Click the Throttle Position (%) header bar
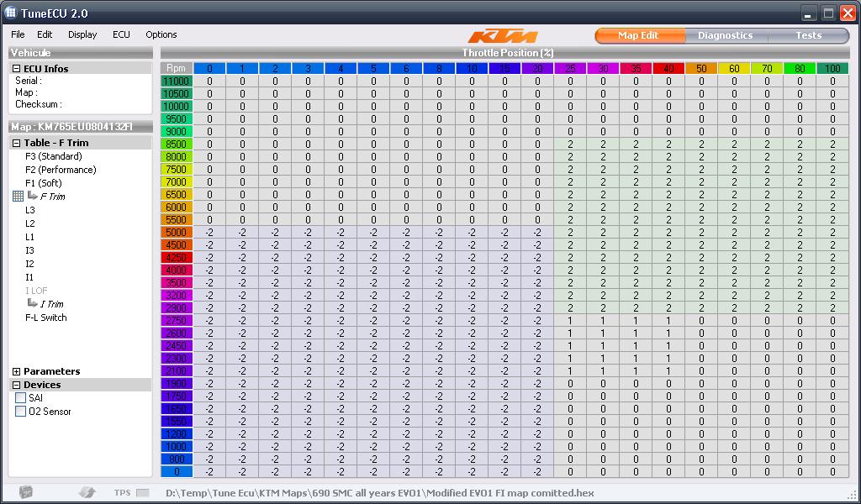Image resolution: width=861 pixels, height=504 pixels. click(x=505, y=53)
